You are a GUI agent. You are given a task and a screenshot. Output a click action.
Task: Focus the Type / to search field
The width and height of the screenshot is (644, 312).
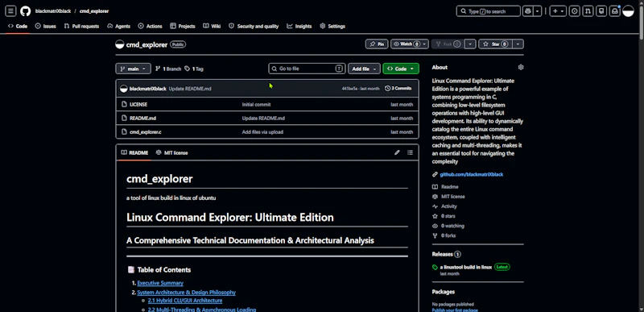coord(489,11)
